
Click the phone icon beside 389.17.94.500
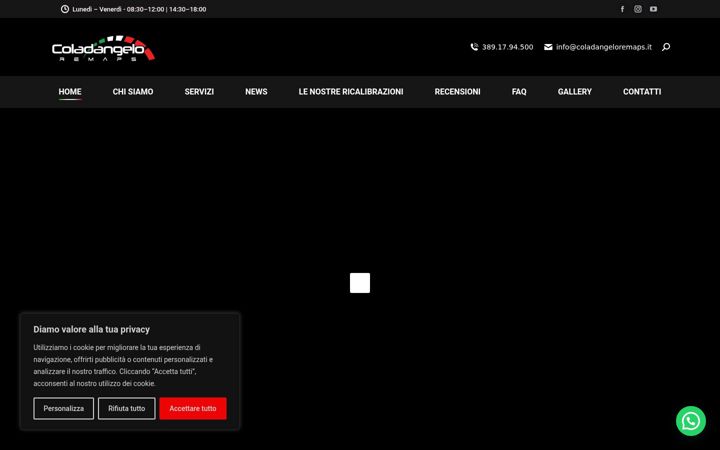[x=474, y=47]
